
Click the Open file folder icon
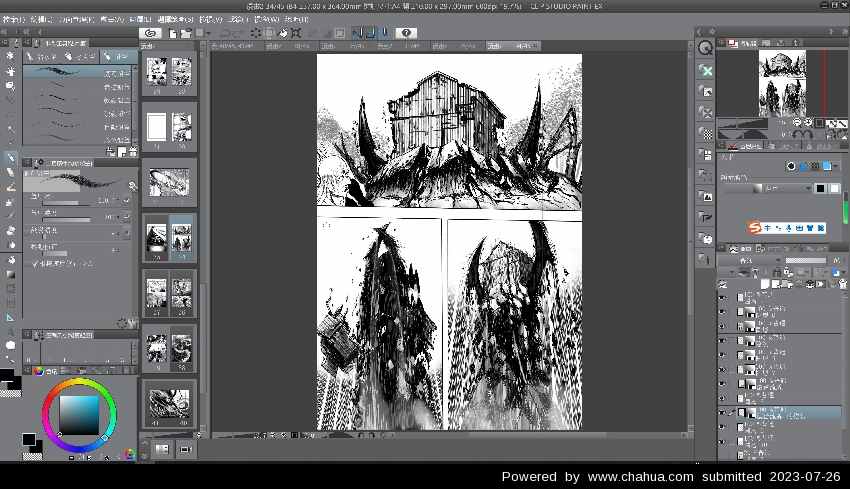(186, 33)
